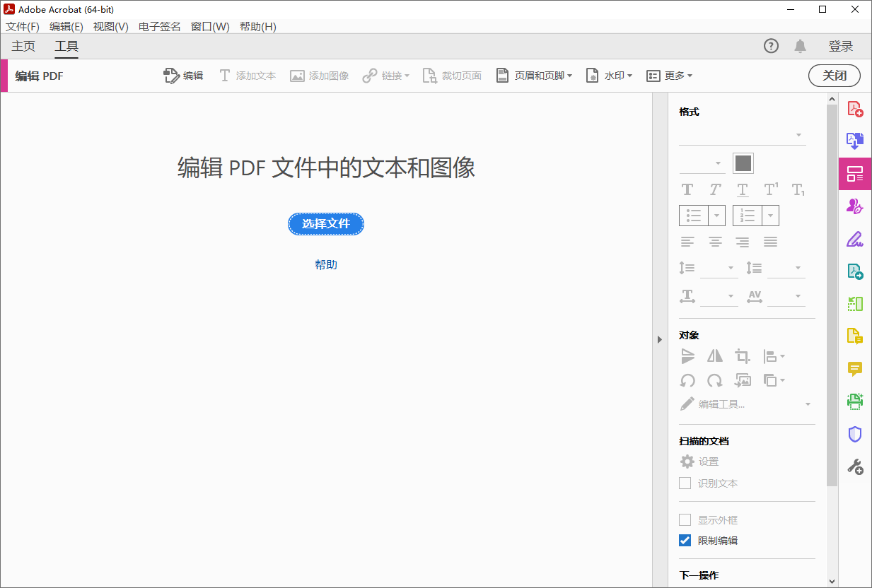Screen dimensions: 872x588
Task: Enable the 显示外框 checkbox
Action: click(685, 519)
